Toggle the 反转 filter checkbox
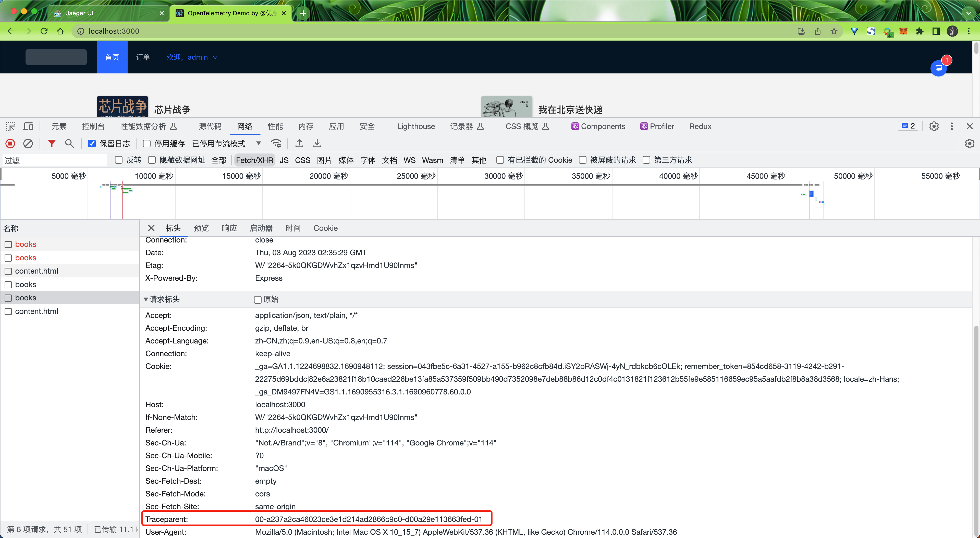 pyautogui.click(x=119, y=160)
